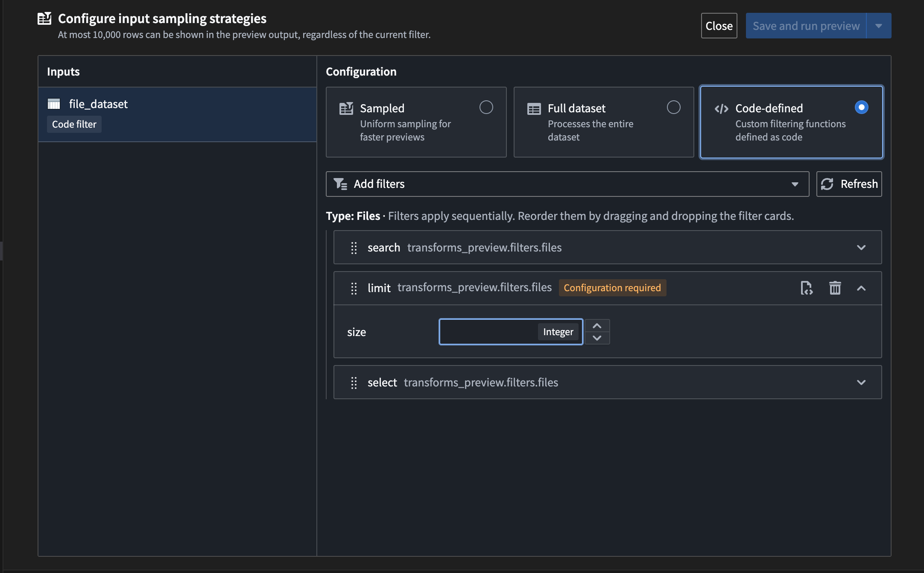The height and width of the screenshot is (573, 924).
Task: Click the Sampled strategy icon
Action: [347, 108]
